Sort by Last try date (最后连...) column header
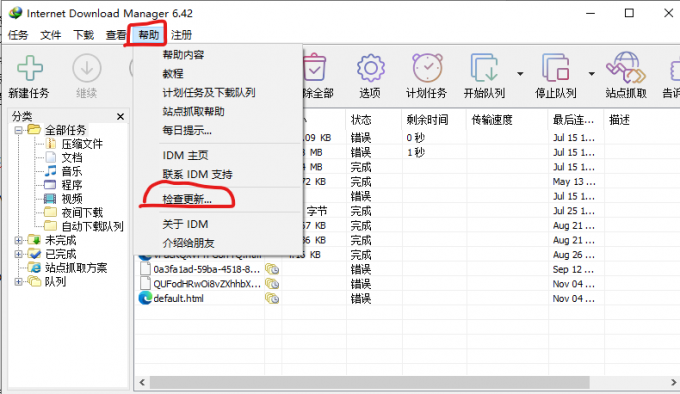The width and height of the screenshot is (680, 394). pos(575,120)
